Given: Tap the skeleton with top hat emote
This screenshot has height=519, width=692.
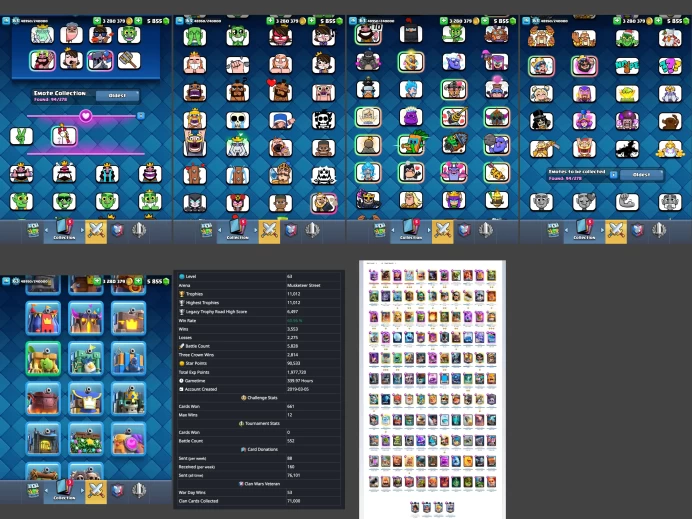Looking at the screenshot, I should tap(541, 120).
